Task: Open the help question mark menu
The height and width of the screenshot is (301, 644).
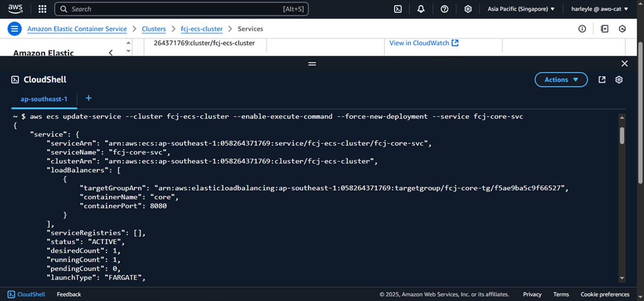Action: 444,9
